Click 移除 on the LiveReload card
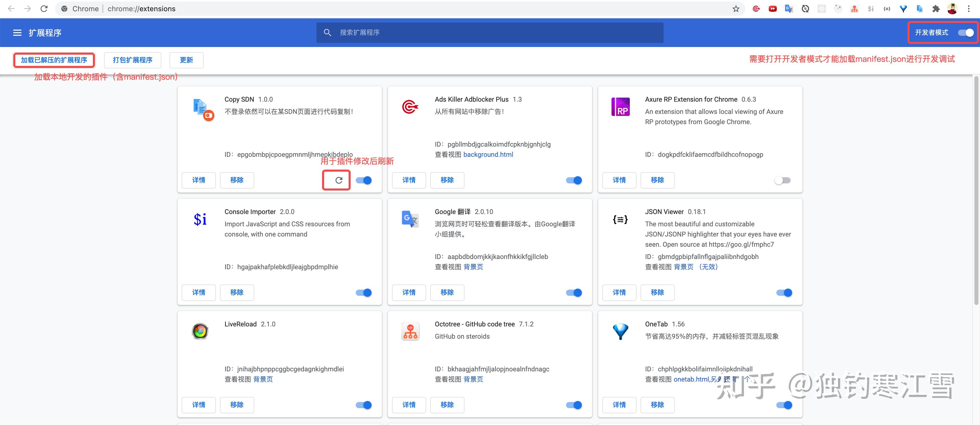 point(237,405)
